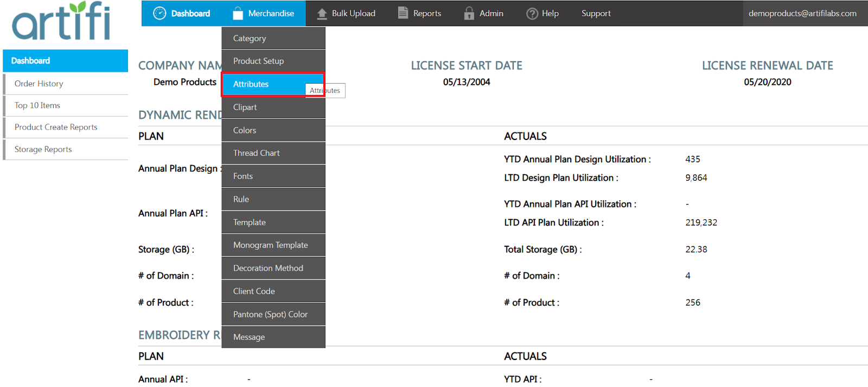The width and height of the screenshot is (868, 387).
Task: Click the Storage (GB) plan label
Action: (x=166, y=250)
